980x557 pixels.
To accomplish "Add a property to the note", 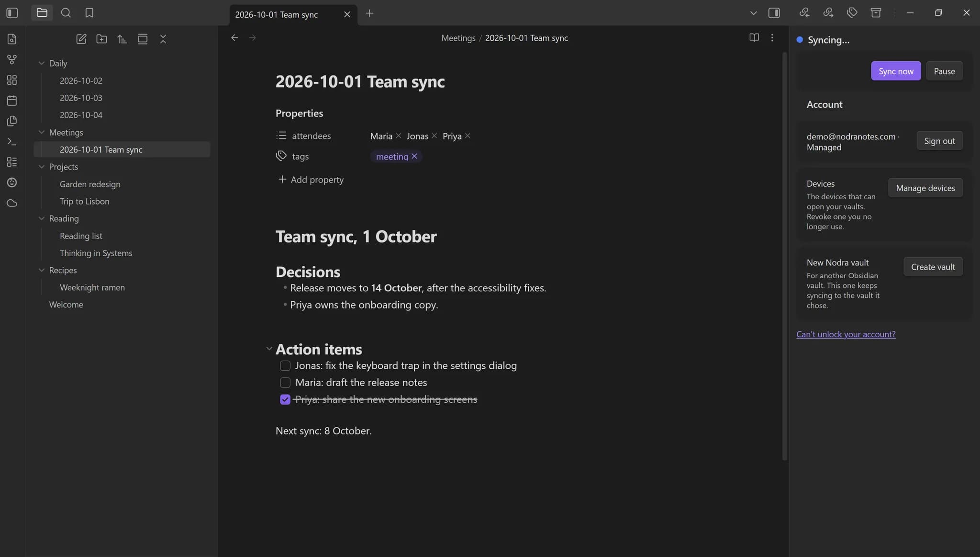I will [x=311, y=180].
